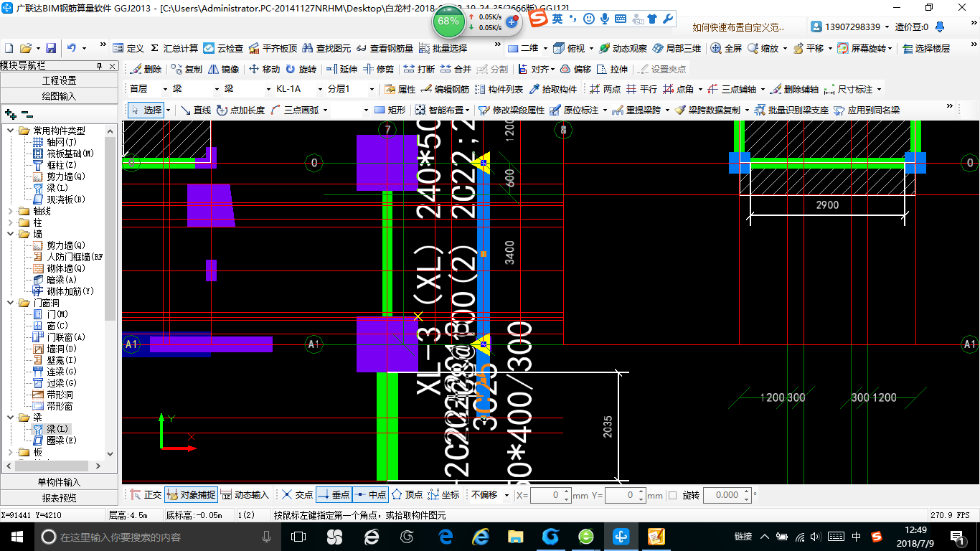This screenshot has height=551, width=980.
Task: Open 报表预览 navigation tab
Action: point(59,497)
